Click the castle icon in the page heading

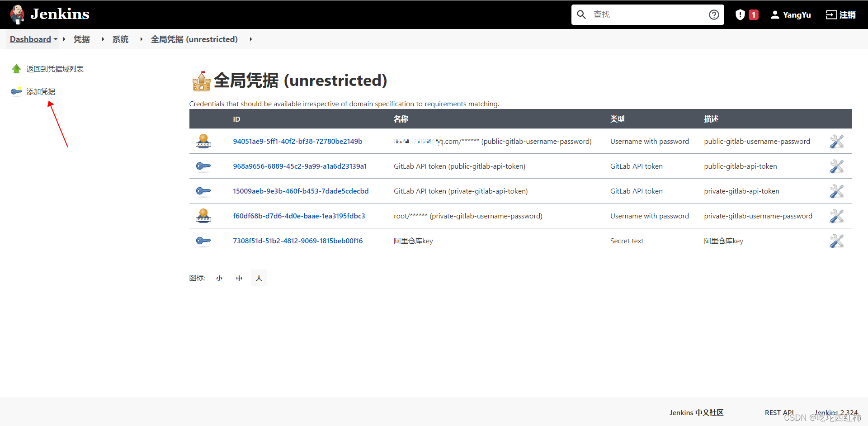point(201,81)
